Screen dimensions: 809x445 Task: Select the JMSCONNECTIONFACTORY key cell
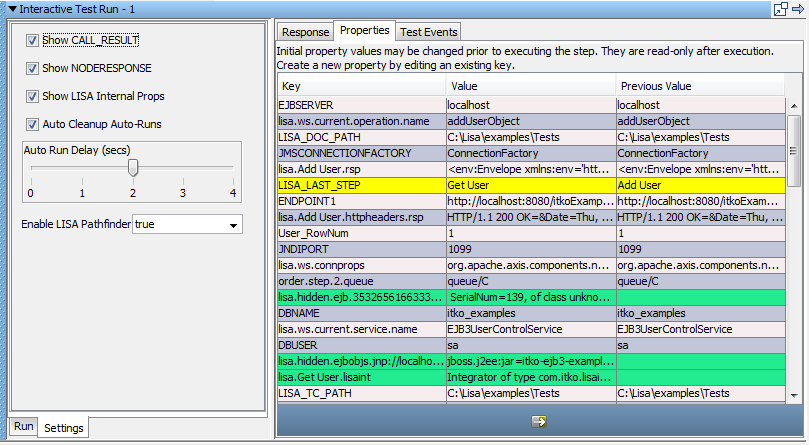[362, 153]
